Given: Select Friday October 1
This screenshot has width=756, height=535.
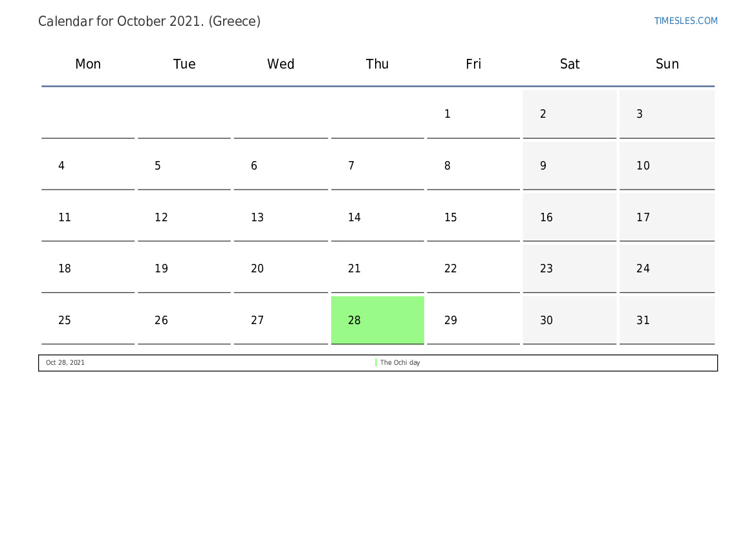Looking at the screenshot, I should [473, 115].
